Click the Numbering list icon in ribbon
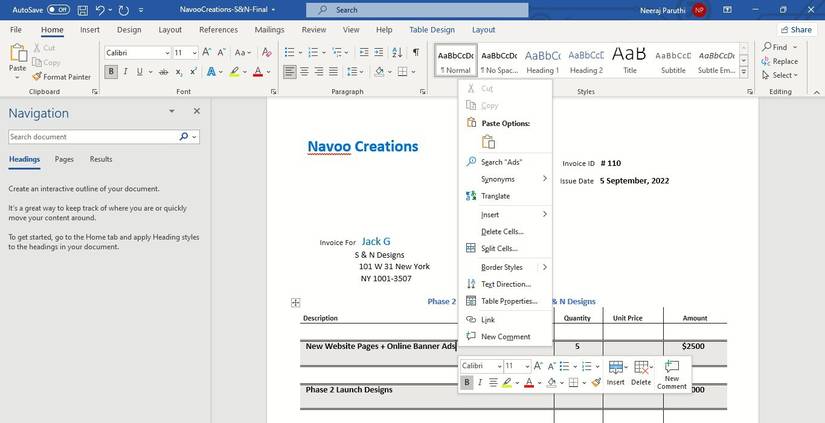Viewport: 825px width, 423px height. click(313, 52)
